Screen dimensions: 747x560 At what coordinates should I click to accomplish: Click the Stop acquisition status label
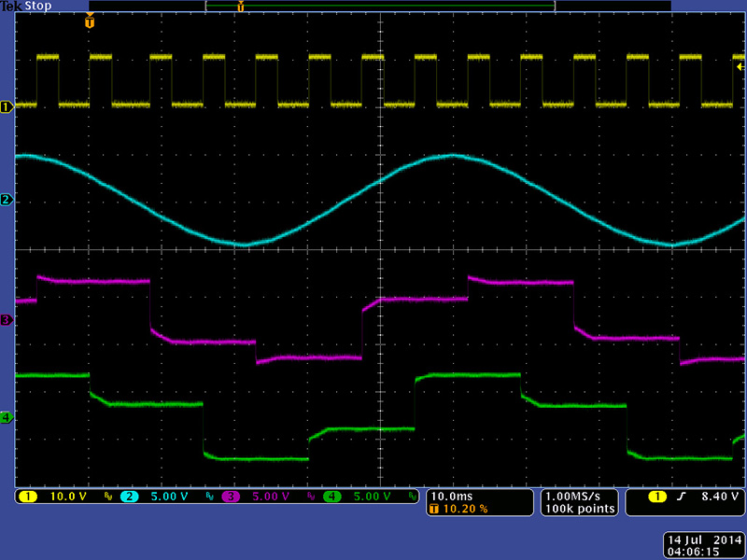36,6
